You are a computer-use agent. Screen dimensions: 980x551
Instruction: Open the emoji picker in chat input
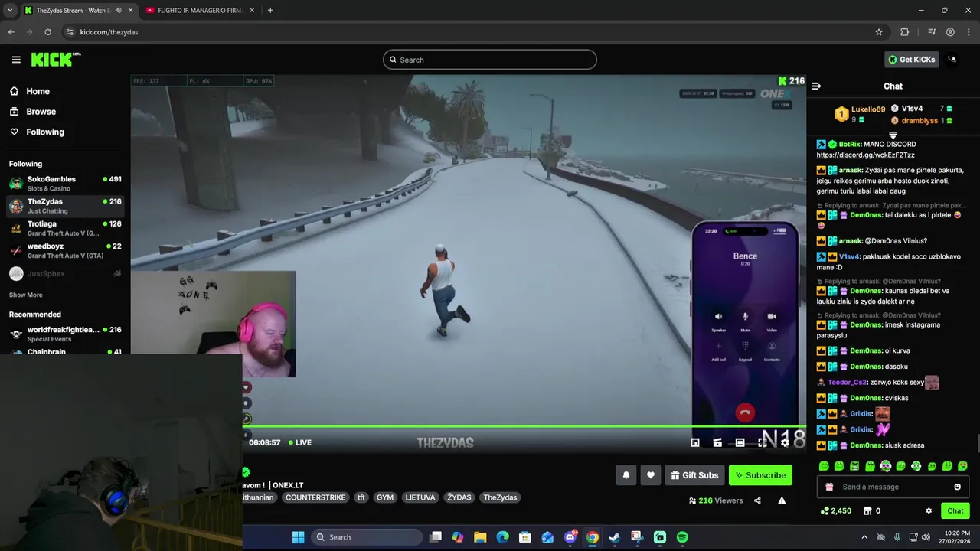click(x=957, y=487)
